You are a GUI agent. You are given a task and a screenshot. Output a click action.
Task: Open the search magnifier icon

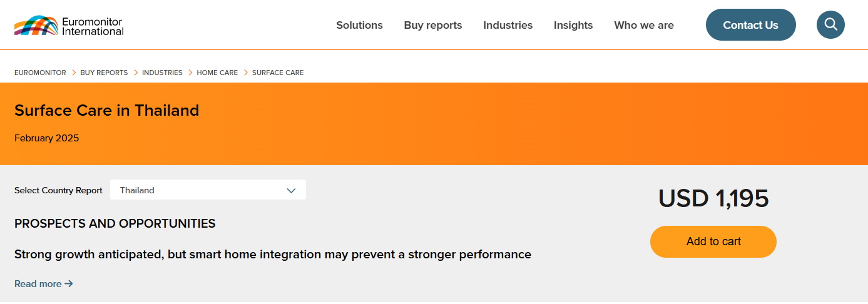click(x=830, y=25)
